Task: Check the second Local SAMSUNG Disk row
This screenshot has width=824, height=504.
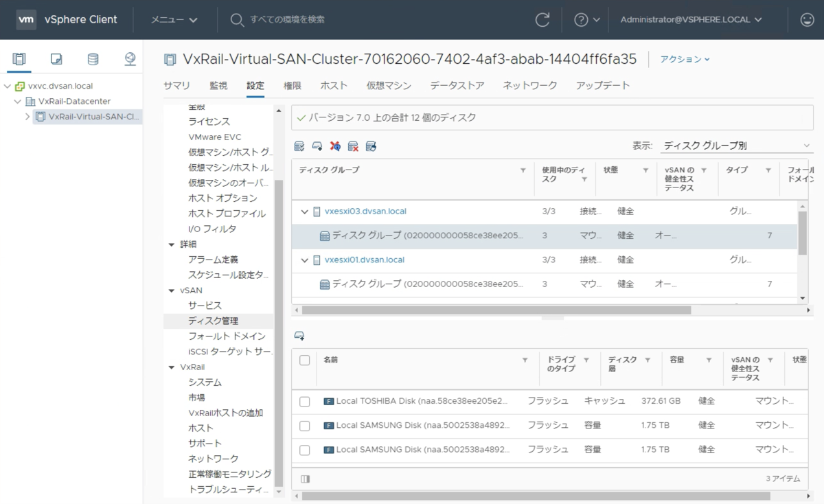Action: click(x=305, y=450)
